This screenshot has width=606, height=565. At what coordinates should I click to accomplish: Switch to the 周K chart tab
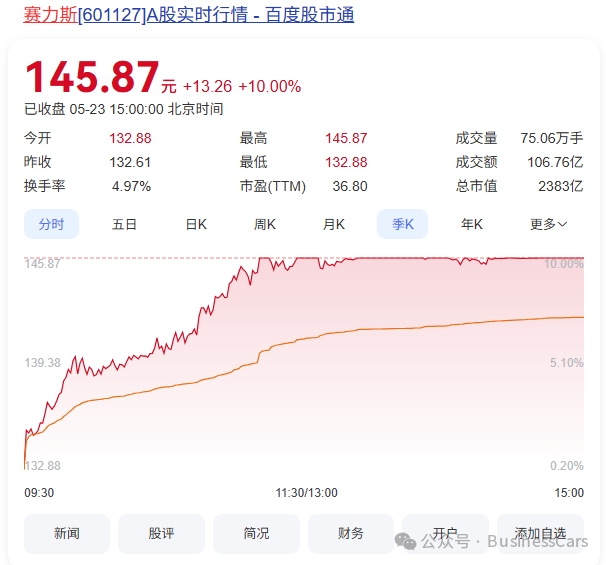[265, 224]
